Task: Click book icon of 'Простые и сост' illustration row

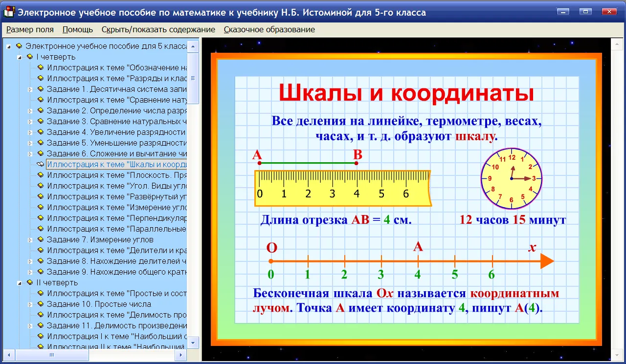Action: 41,293
